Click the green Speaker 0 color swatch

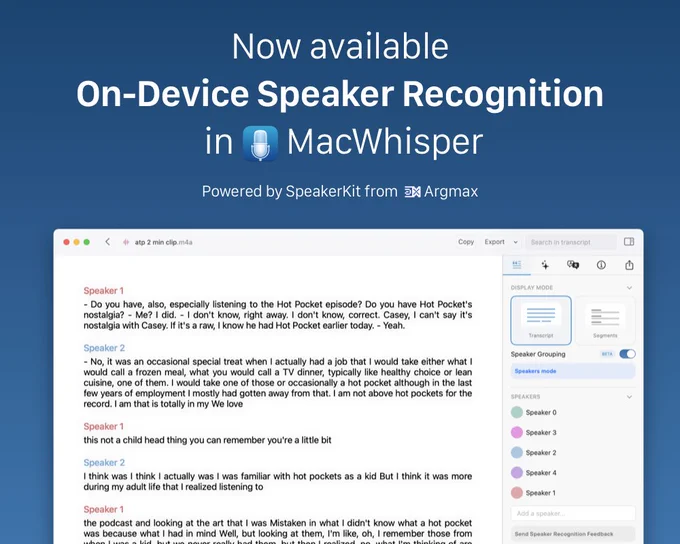517,412
